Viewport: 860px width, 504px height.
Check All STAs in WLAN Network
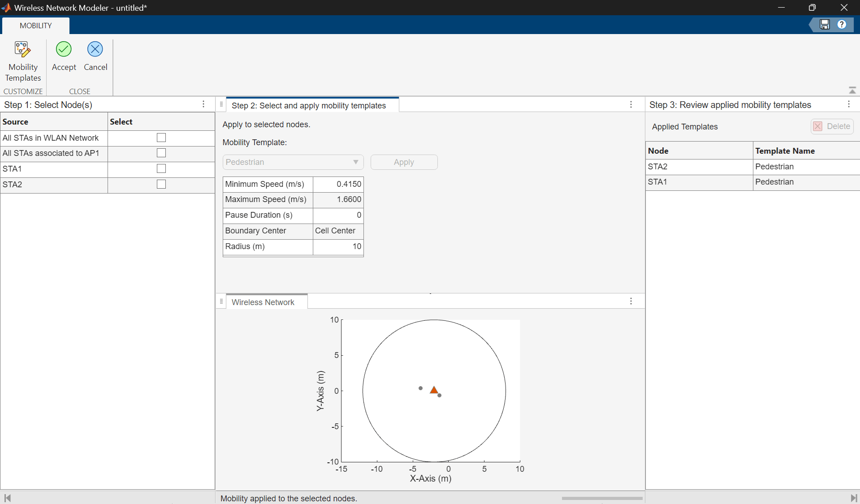point(161,138)
